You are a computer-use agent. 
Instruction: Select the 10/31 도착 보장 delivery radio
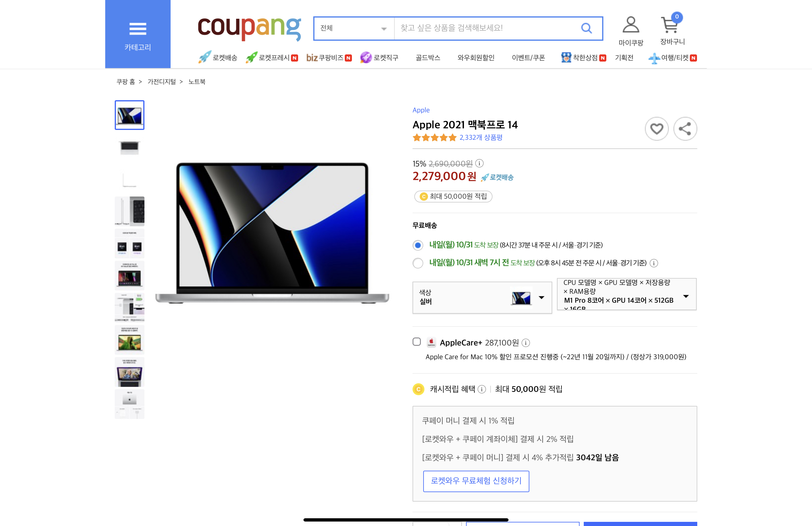tap(418, 245)
